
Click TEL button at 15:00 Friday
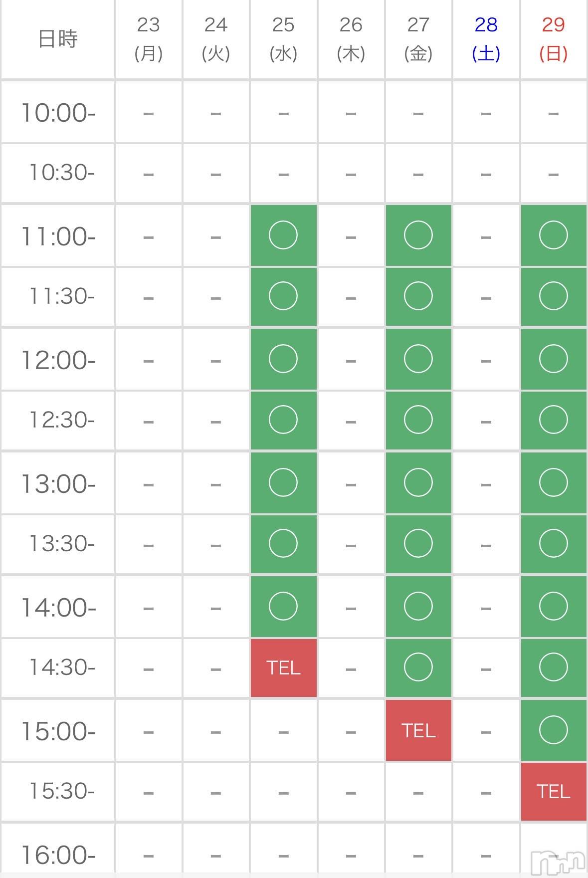click(418, 730)
